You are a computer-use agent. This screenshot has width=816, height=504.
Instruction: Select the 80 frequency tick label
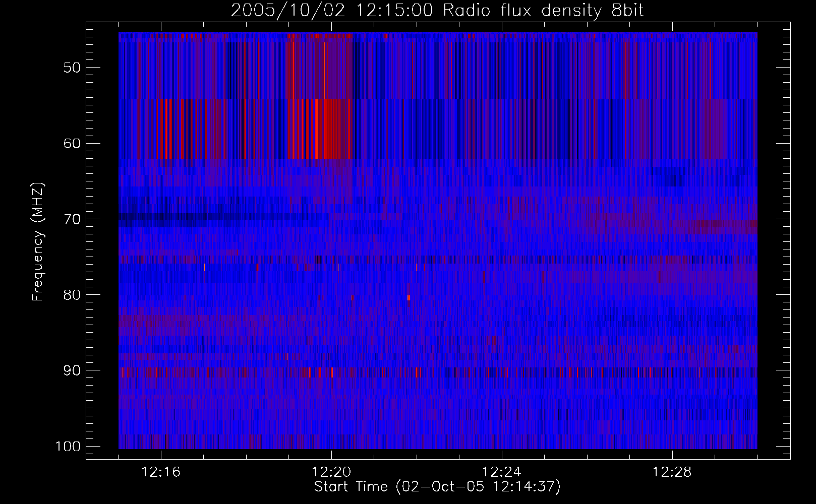tap(72, 295)
